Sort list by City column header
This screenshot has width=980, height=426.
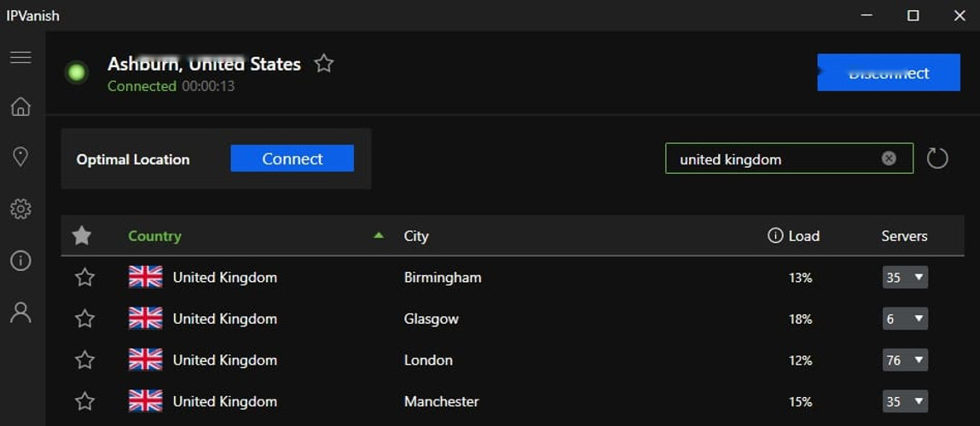pos(416,236)
